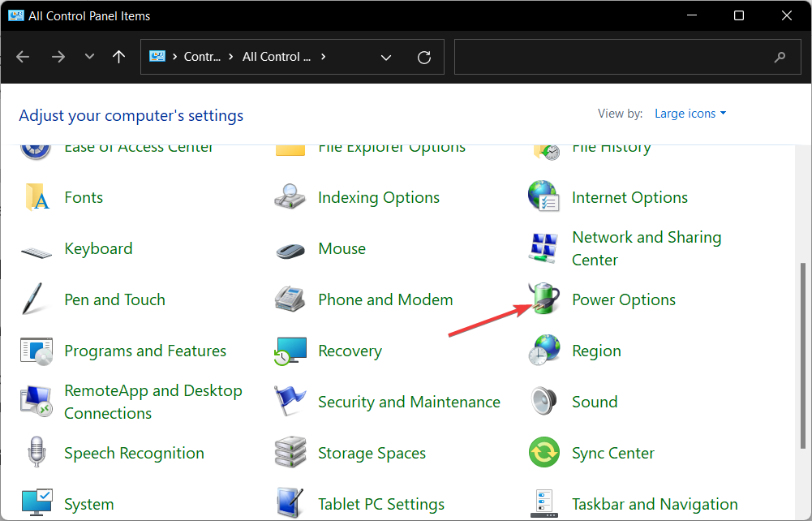Open the Sound speaker icon

tap(543, 401)
